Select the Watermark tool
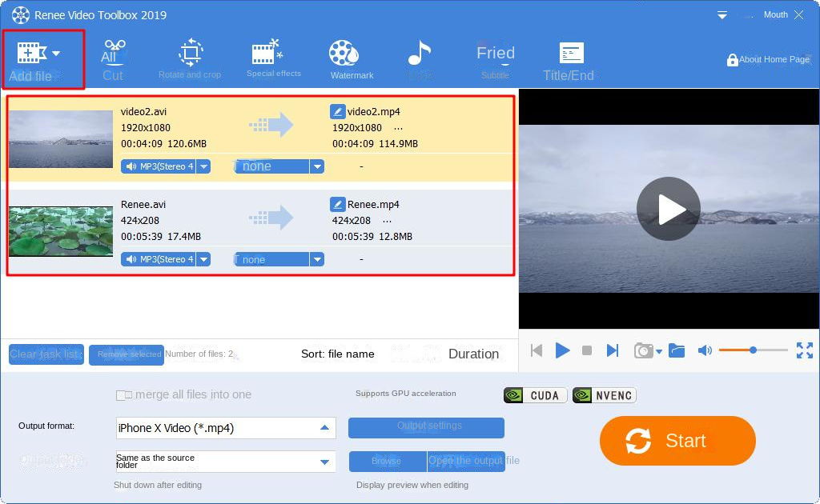Viewport: 820px width, 504px height. [x=351, y=56]
